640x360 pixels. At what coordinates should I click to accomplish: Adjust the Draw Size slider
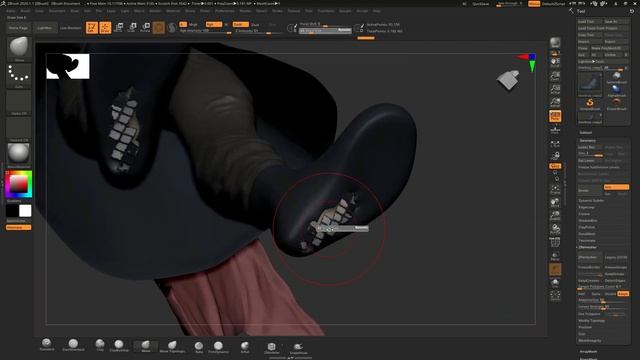click(325, 31)
